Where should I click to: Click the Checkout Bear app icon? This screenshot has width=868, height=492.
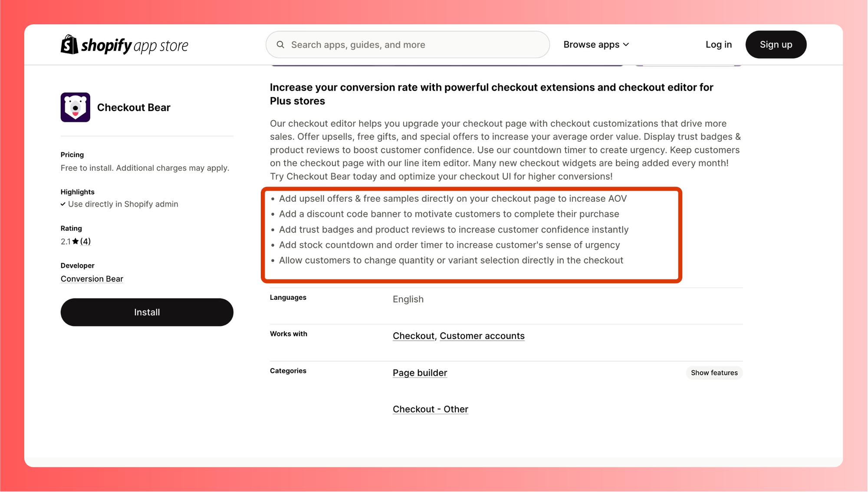click(75, 107)
